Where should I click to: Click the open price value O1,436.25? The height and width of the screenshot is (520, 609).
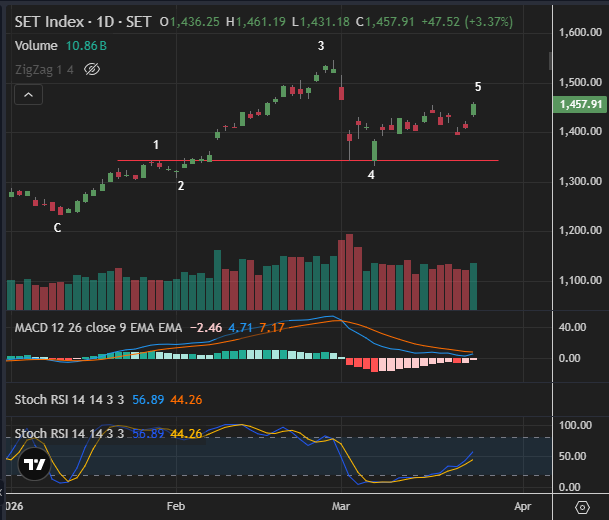coord(190,22)
